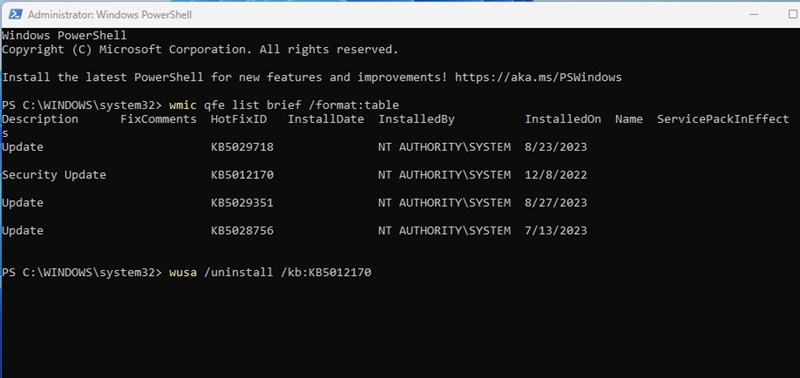Click install date 7/13/2023
This screenshot has height=378, width=800.
[x=556, y=231]
